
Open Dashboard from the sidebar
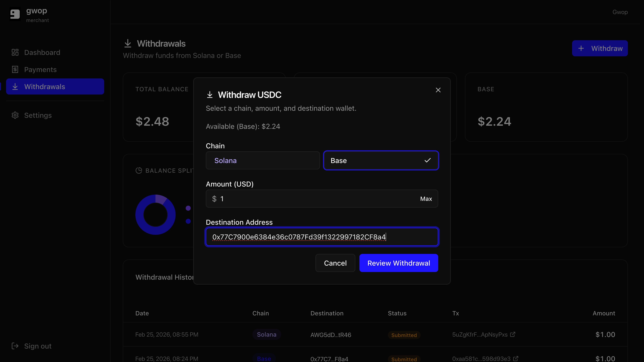42,52
